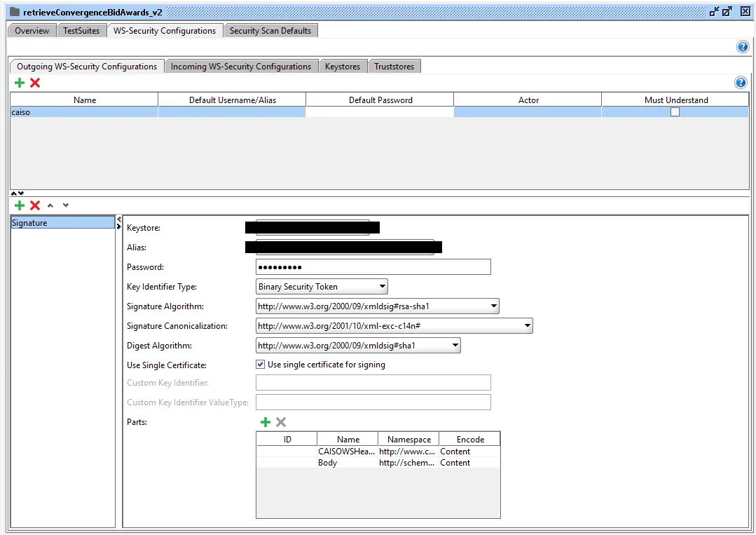The image size is (756, 535).
Task: Collapse the entry list sidebar
Action: point(119,219)
